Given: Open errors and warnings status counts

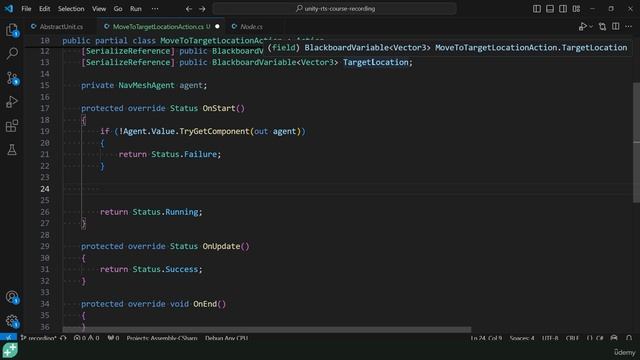Looking at the screenshot, I should [x=87, y=338].
